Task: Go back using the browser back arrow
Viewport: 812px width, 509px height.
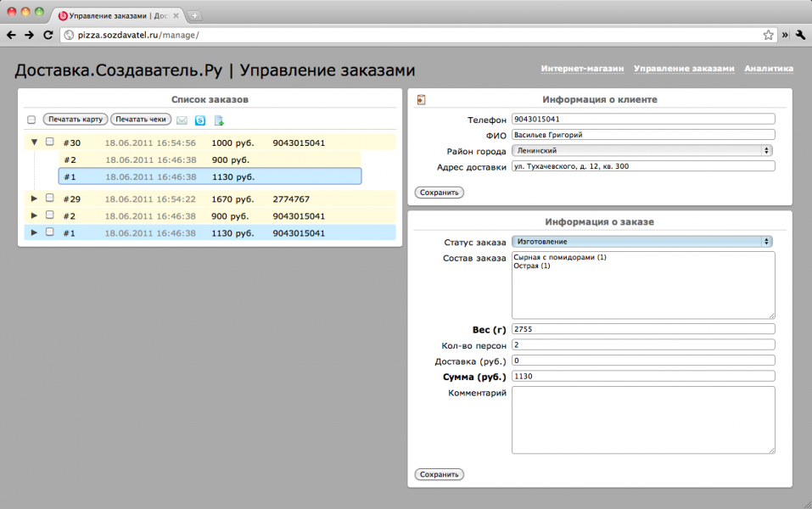Action: coord(11,35)
